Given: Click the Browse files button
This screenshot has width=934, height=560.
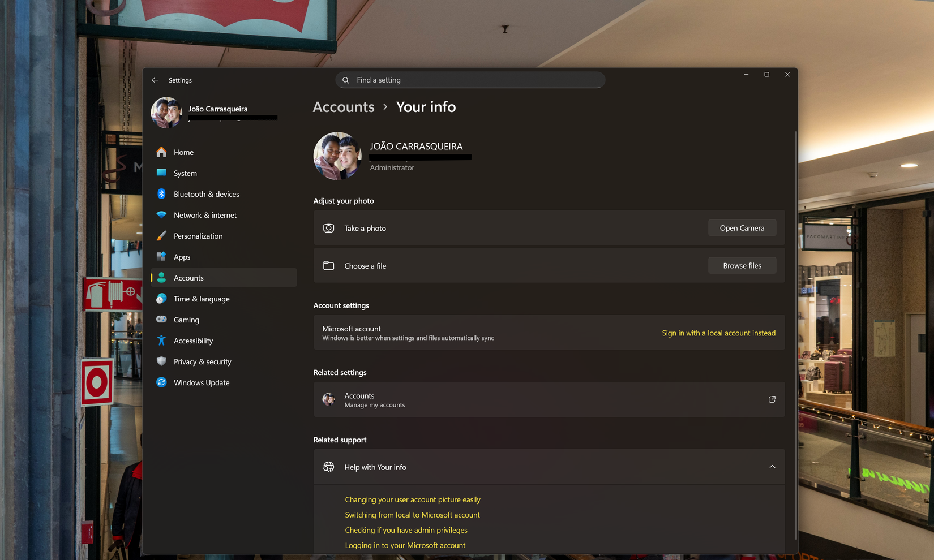Looking at the screenshot, I should coord(742,266).
